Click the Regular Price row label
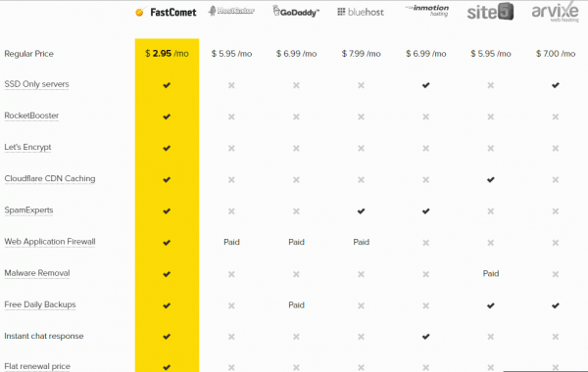This screenshot has width=588, height=372. click(x=28, y=54)
